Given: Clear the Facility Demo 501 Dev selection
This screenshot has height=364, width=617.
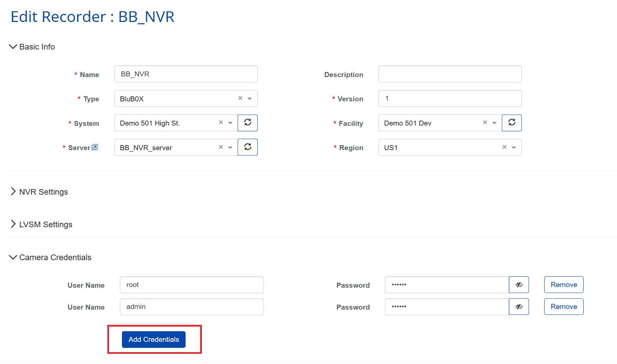Looking at the screenshot, I should click(x=485, y=123).
